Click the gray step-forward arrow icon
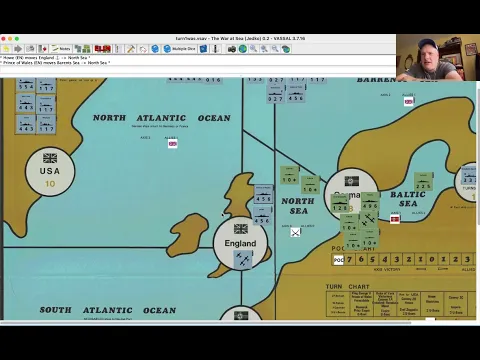The height and width of the screenshot is (360, 480). (18, 49)
